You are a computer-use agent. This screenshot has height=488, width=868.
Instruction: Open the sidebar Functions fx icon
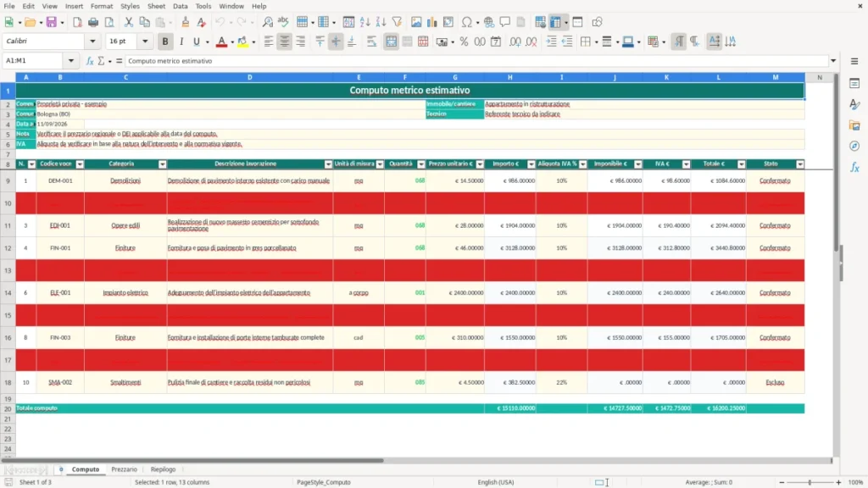[x=854, y=167]
